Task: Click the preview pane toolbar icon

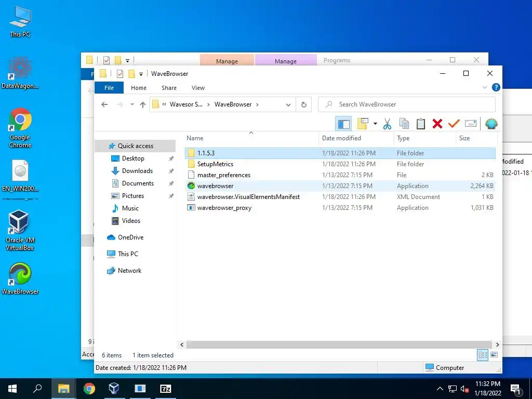Action: click(343, 124)
